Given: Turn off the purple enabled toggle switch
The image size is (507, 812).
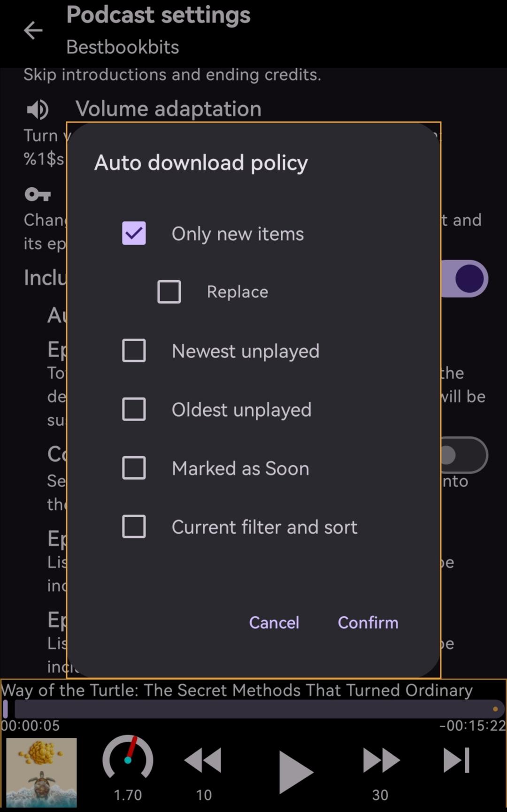Looking at the screenshot, I should [x=464, y=279].
